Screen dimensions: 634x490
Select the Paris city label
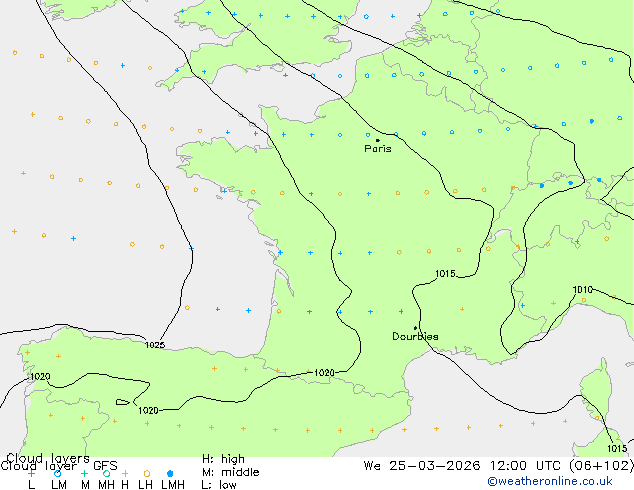click(x=378, y=149)
